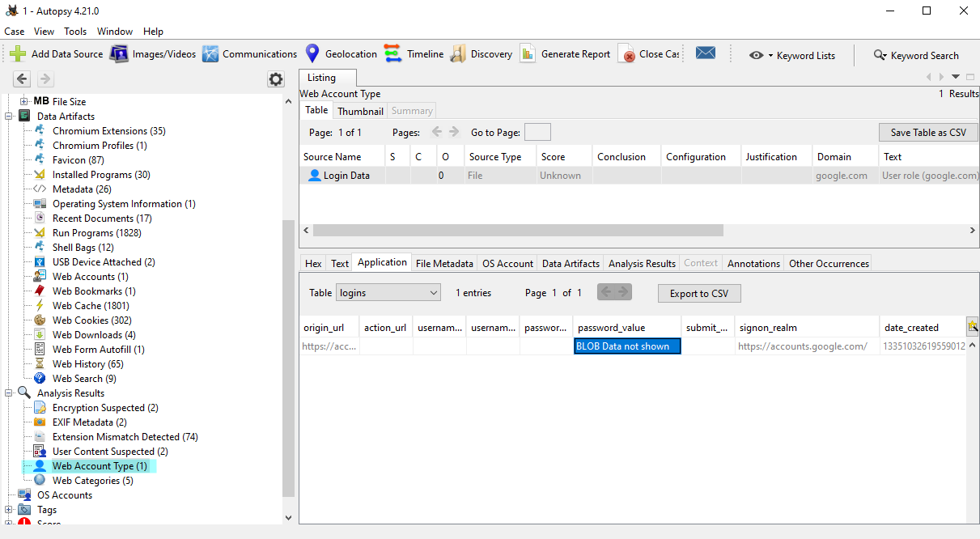Click the Generate Report icon
Screen dimensions: 980x539
click(x=528, y=54)
